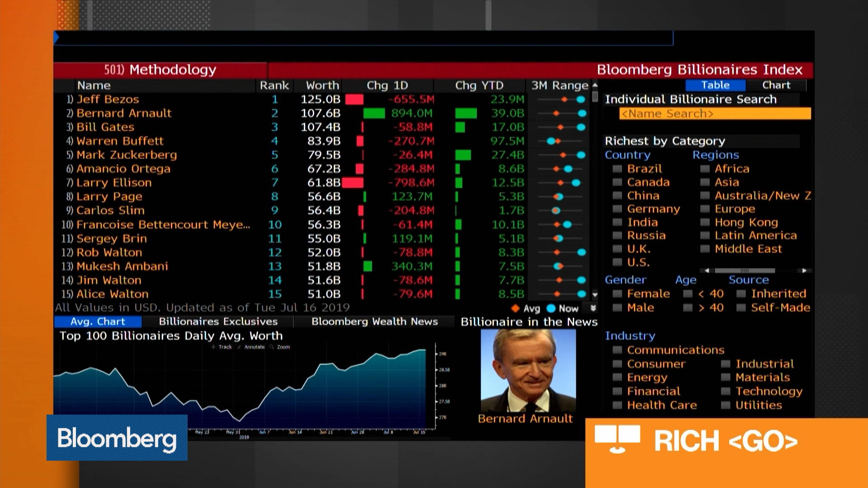
Task: Check the U.S. country checkbox
Action: (x=617, y=262)
